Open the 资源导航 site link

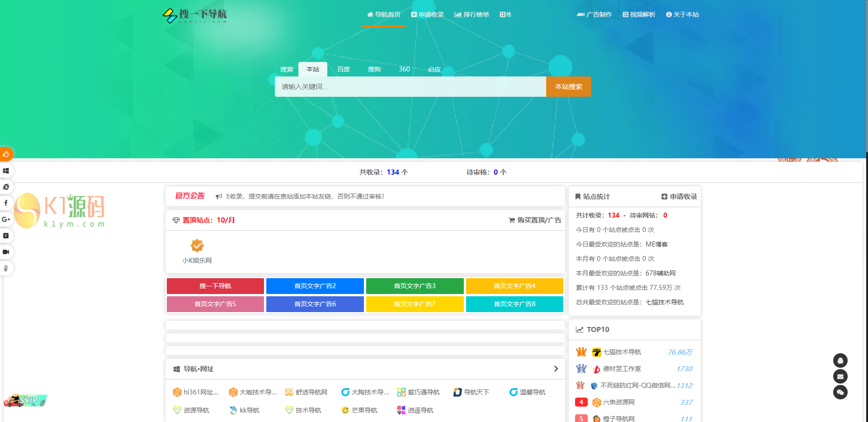[196, 410]
